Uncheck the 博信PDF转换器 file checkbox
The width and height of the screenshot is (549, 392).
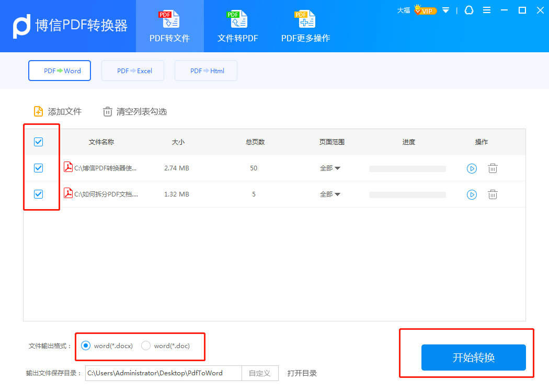tap(38, 168)
